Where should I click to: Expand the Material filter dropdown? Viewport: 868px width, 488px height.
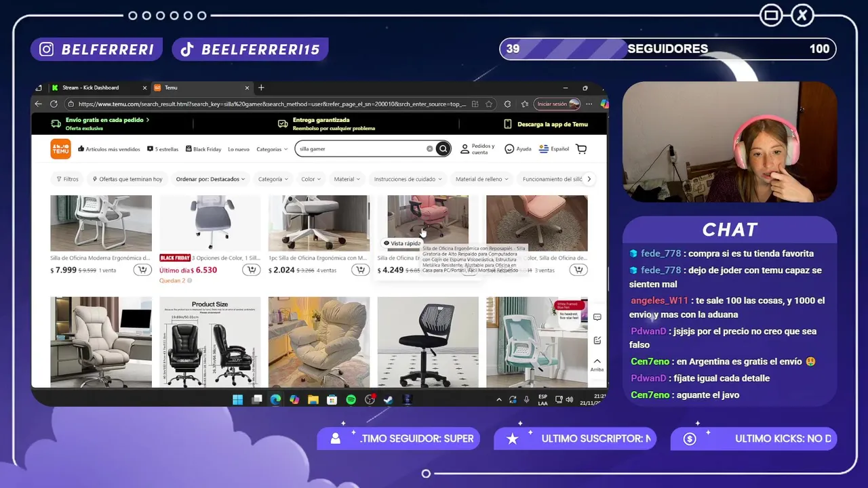pos(347,179)
